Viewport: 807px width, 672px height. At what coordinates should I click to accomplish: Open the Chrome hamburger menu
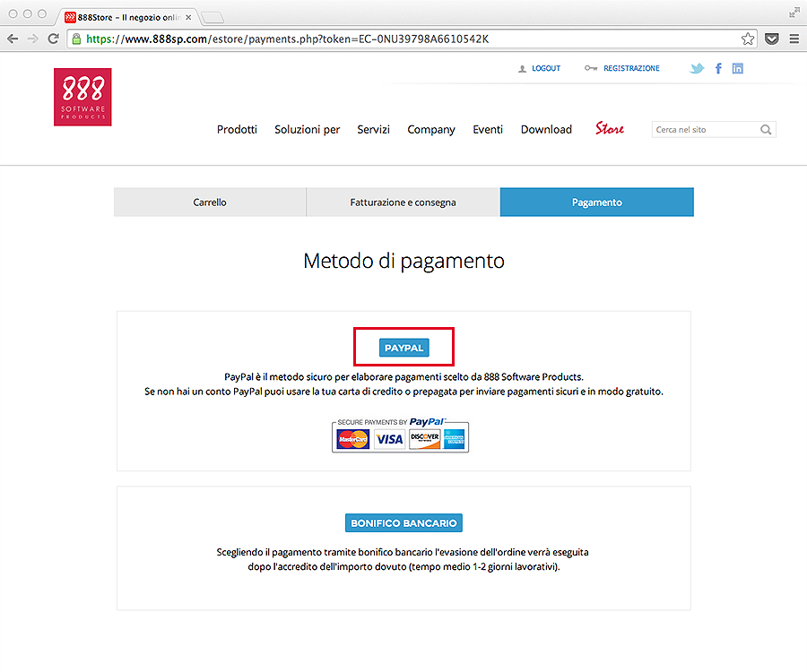point(794,39)
